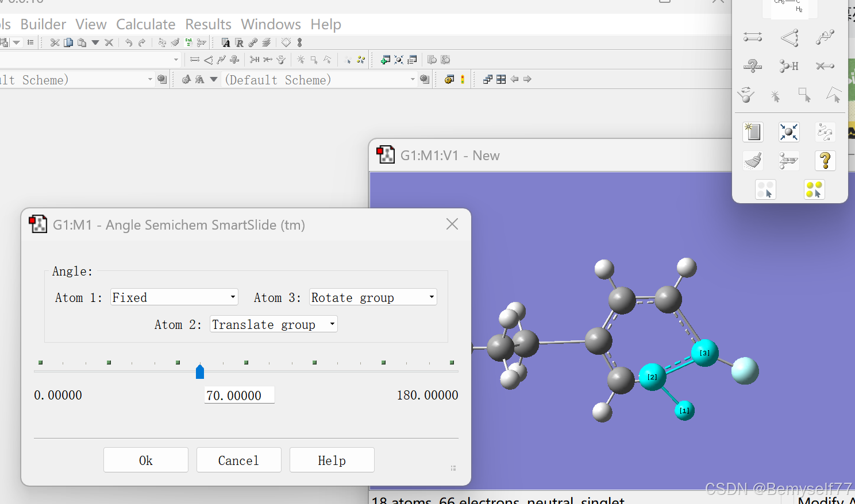Click the Tile windows grid icon
The width and height of the screenshot is (855, 504).
click(501, 79)
